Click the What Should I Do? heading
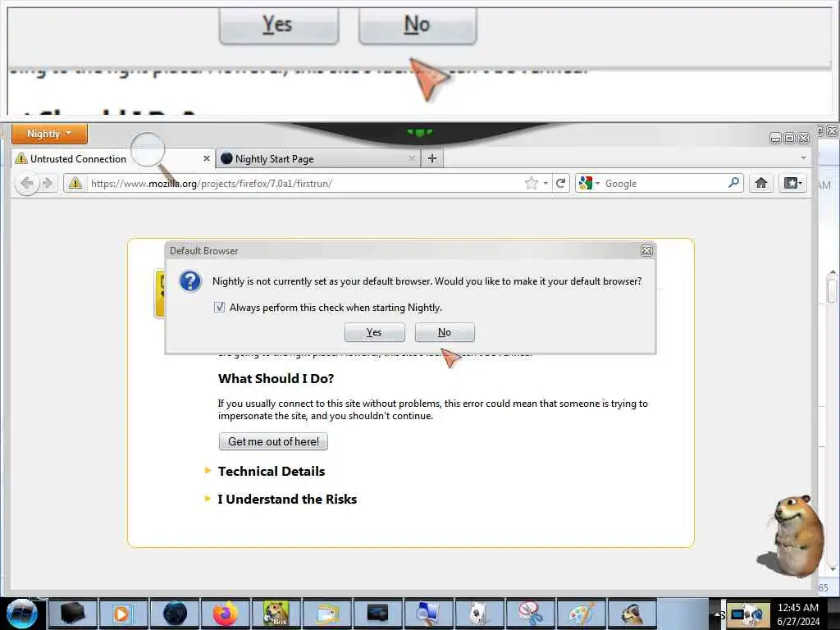Viewport: 840px width, 630px height. pyautogui.click(x=276, y=378)
